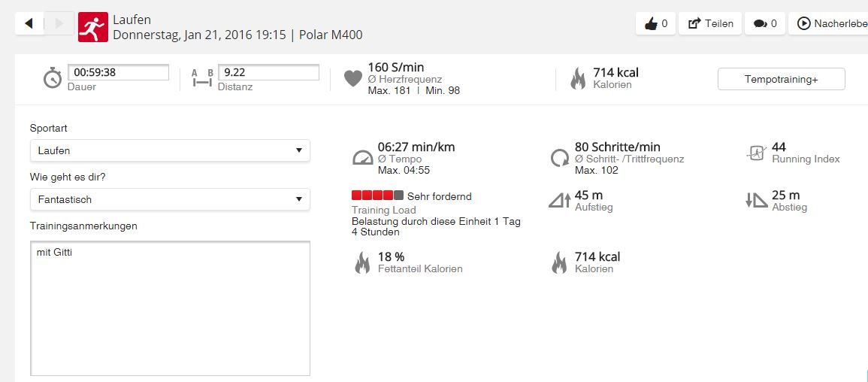Viewport: 868px width, 382px height.
Task: Click into the Trainingsanmerkungen notes text area
Action: [x=170, y=308]
